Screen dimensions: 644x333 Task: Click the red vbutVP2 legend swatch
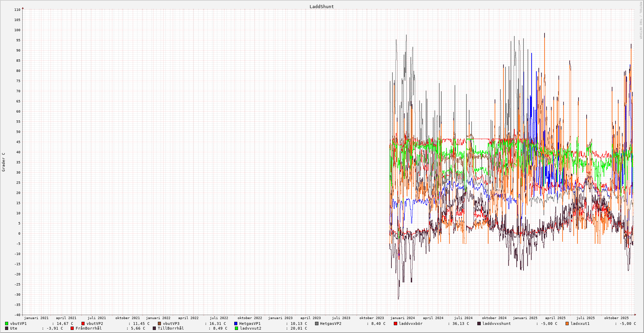pyautogui.click(x=83, y=324)
